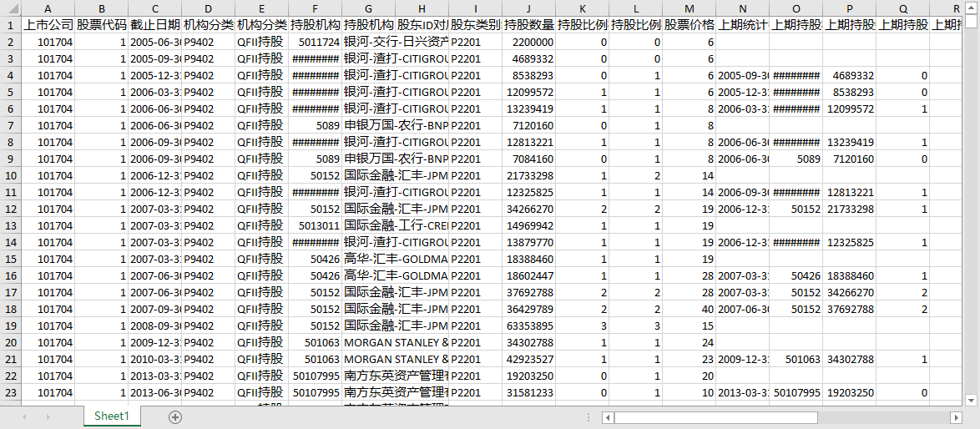Select the cell with value 7084160
This screenshot has height=429, width=980.
click(528, 159)
